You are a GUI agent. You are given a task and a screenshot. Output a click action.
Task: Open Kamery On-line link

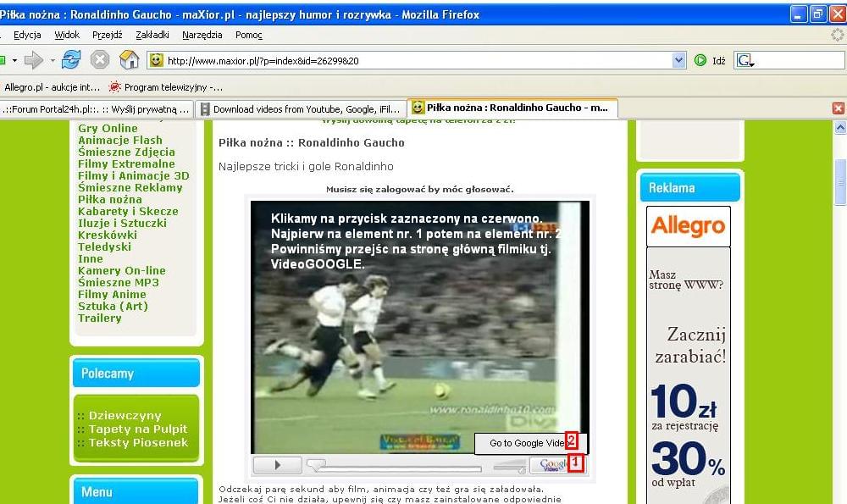(x=121, y=271)
